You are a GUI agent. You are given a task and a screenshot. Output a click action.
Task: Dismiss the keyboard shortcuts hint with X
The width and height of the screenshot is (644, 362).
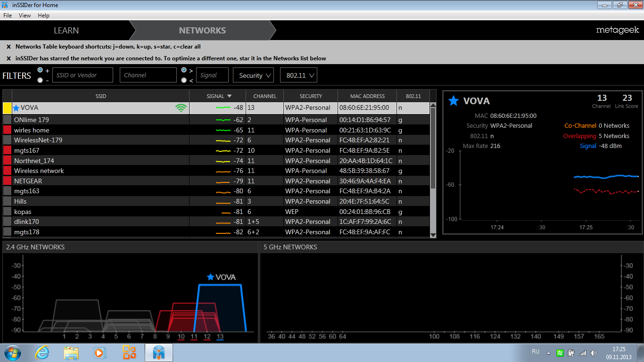pos(8,47)
